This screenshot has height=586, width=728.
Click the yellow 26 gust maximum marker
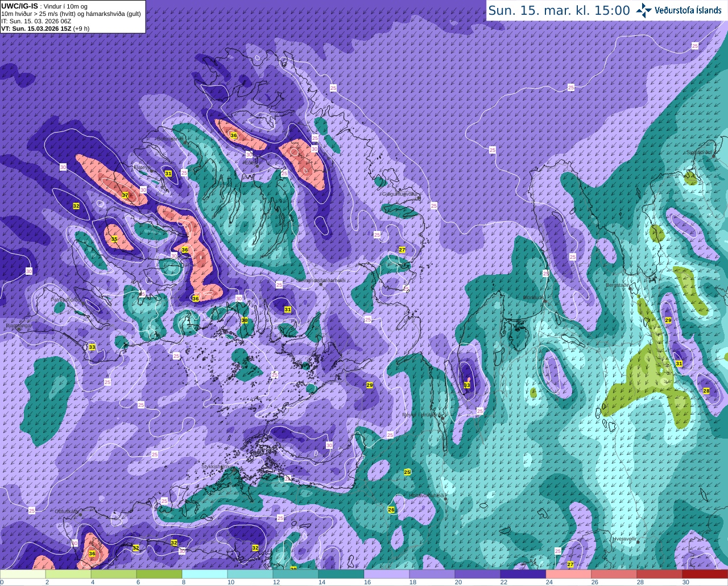(391, 510)
